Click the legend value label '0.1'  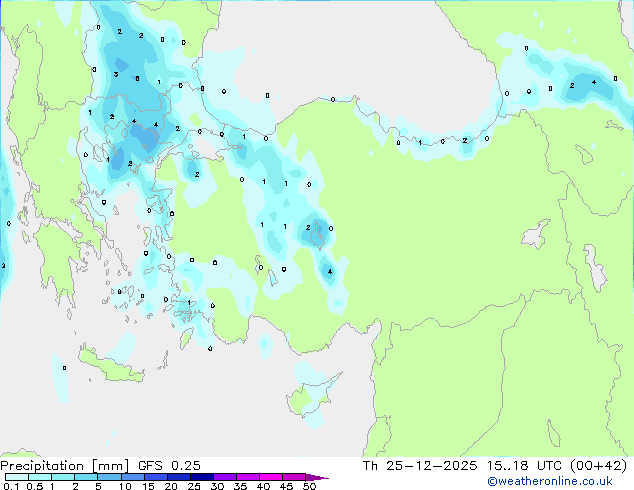[11, 486]
